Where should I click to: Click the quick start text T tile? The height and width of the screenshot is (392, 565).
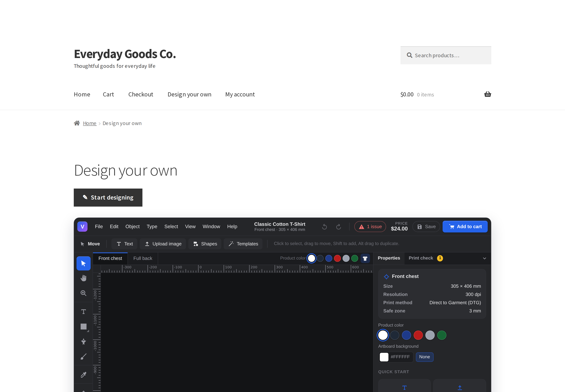[x=405, y=386]
